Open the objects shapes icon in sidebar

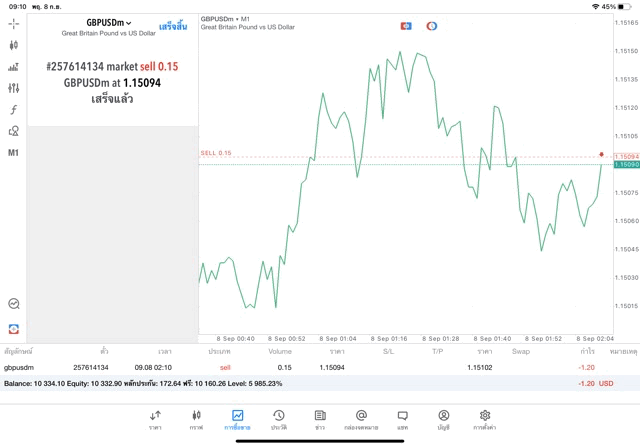tap(13, 131)
